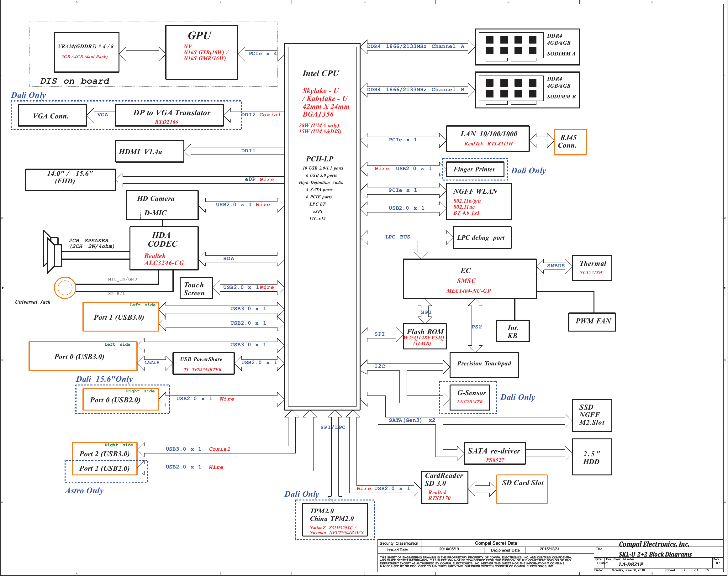Click the arrow between VRAM and GPU

[x=142, y=54]
